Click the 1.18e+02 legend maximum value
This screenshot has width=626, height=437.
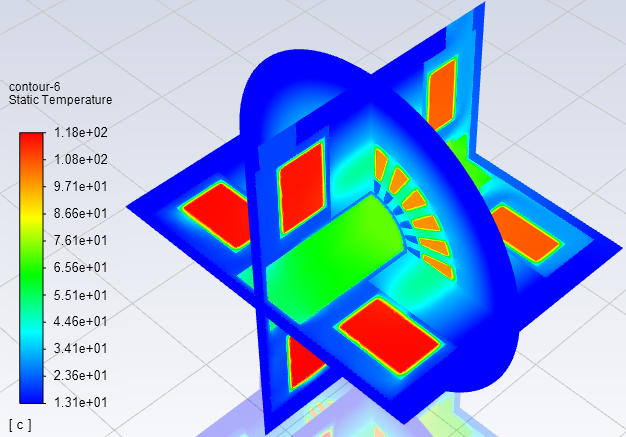81,132
